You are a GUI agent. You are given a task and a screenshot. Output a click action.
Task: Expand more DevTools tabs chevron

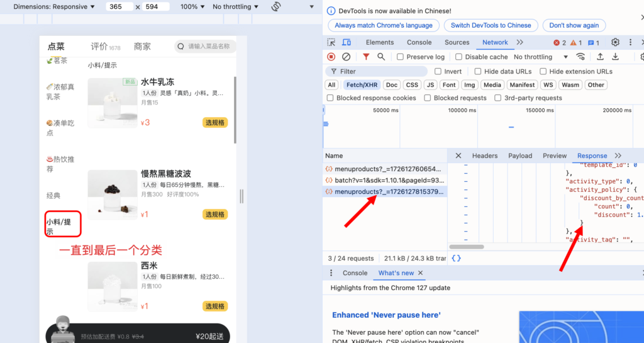point(520,43)
